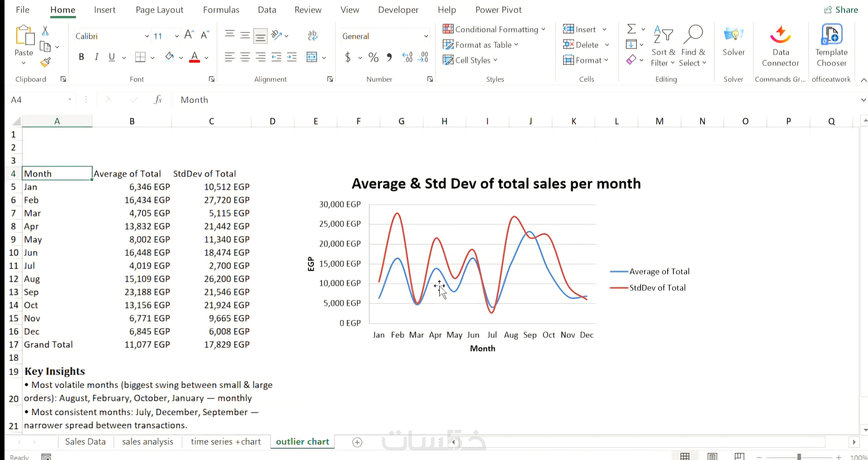Toggle bold formatting
The height and width of the screenshot is (460, 868).
click(x=81, y=57)
